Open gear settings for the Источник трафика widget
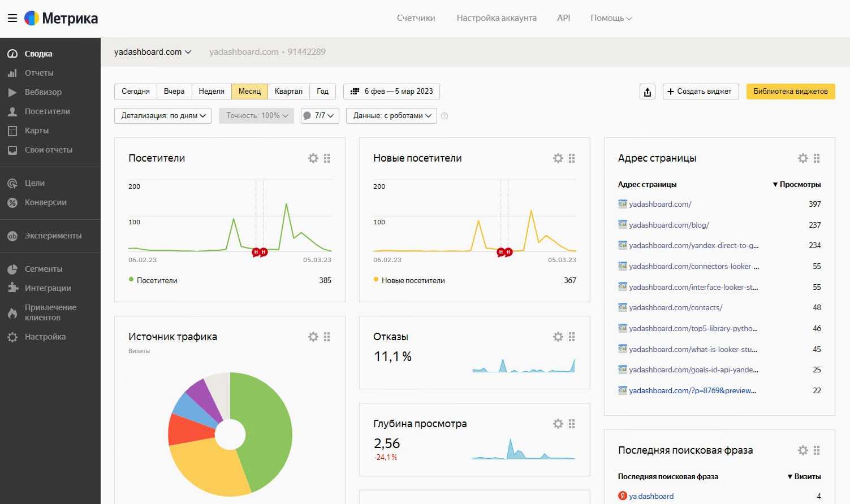Image resolution: width=850 pixels, height=504 pixels. click(x=313, y=337)
